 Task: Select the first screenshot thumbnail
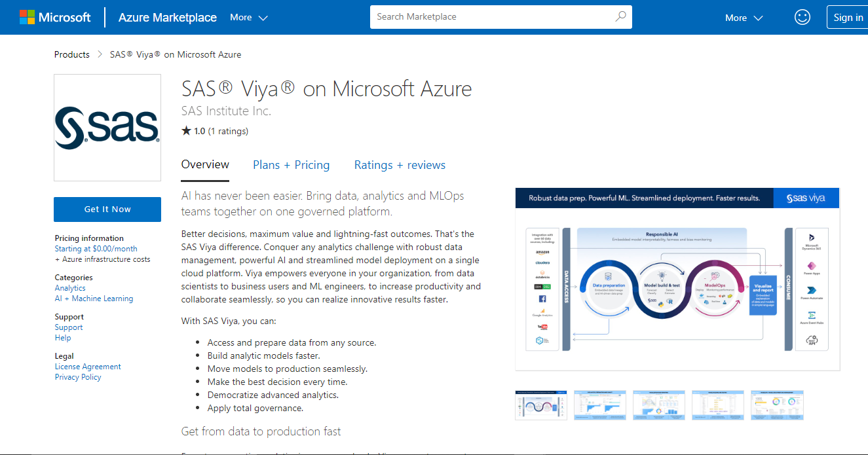pos(541,405)
